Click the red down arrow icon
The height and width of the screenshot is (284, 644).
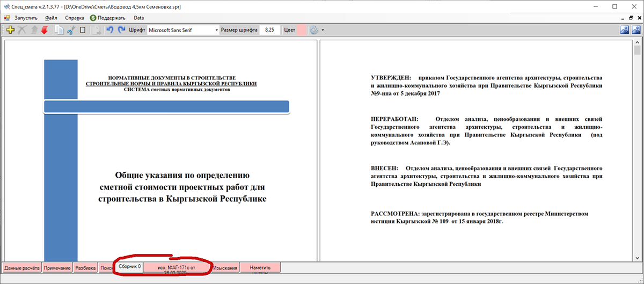(x=44, y=30)
